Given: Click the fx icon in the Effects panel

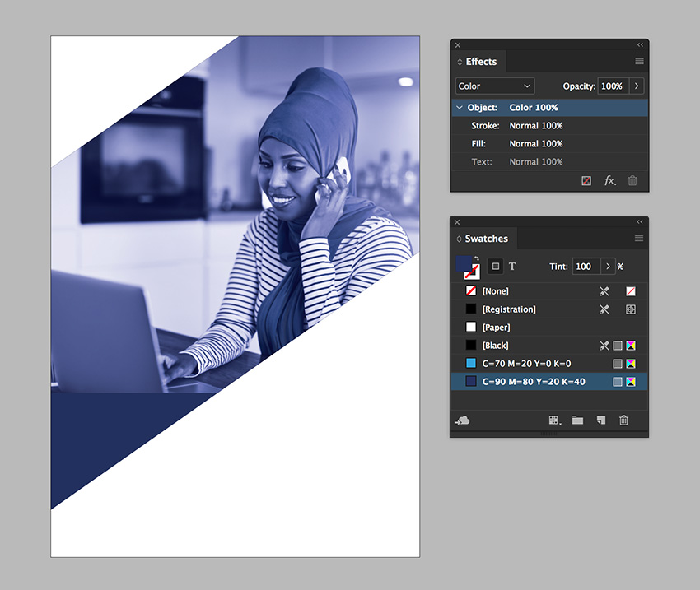Looking at the screenshot, I should coord(610,180).
